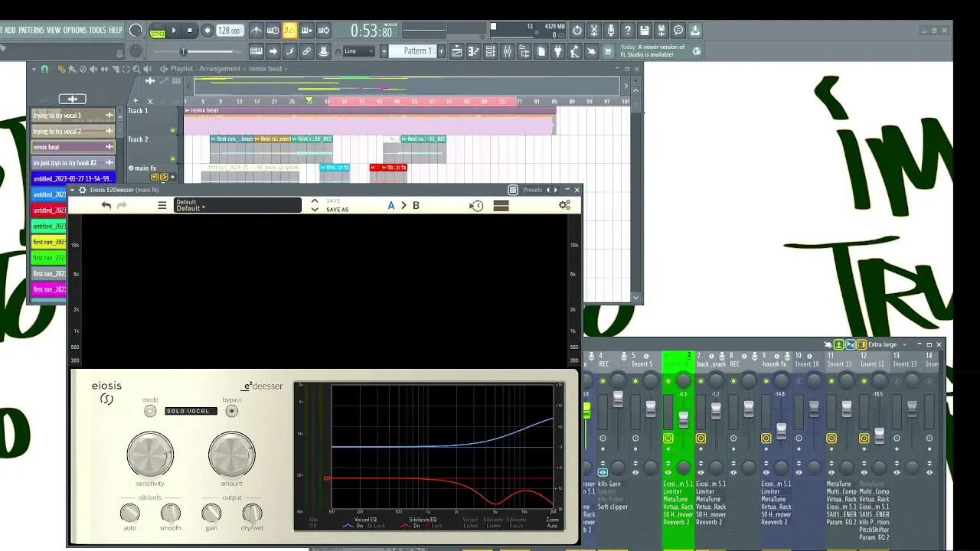Toggle the 3-2-1 countdown before recording
980x551 pixels.
click(290, 31)
